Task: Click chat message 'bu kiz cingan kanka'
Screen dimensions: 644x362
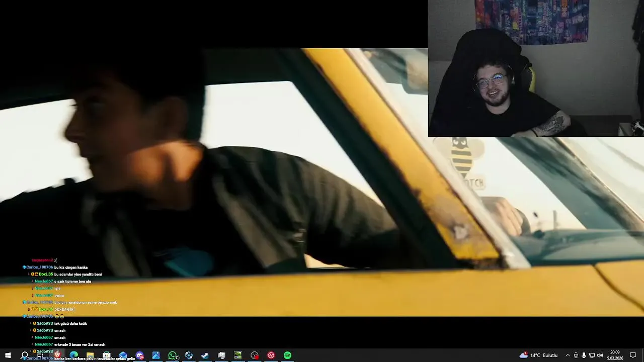Action: [71, 267]
